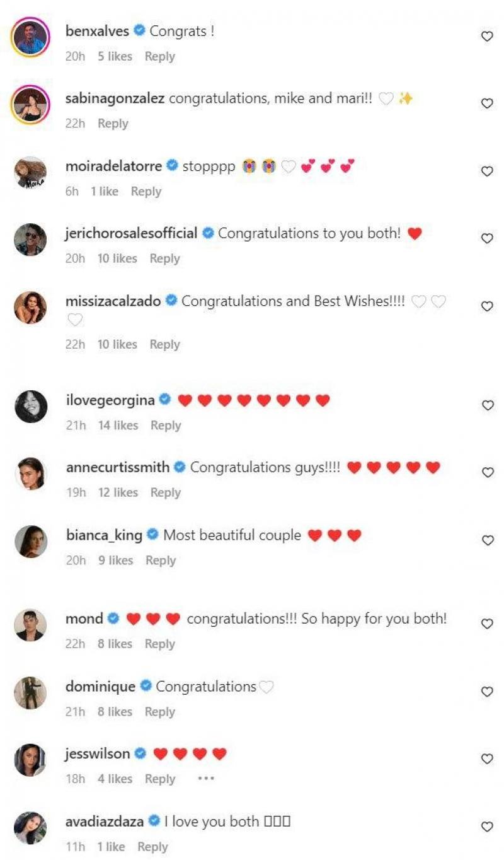This screenshot has width=504, height=860.
Task: Tap heart on missizacalzado's comment
Action: pos(487,306)
